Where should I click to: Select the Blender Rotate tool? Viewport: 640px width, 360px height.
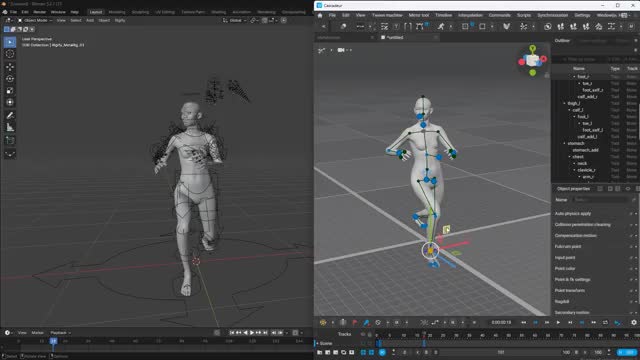pyautogui.click(x=10, y=78)
